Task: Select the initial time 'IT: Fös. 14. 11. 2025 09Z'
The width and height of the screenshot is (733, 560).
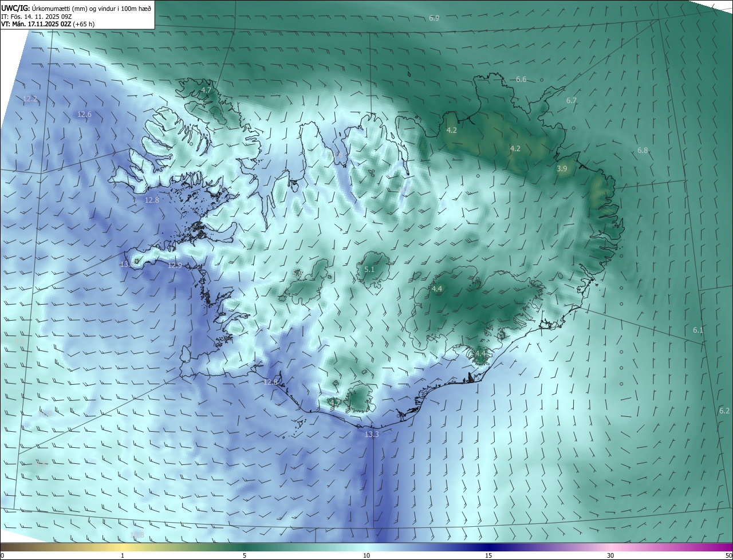Action: tap(36, 16)
